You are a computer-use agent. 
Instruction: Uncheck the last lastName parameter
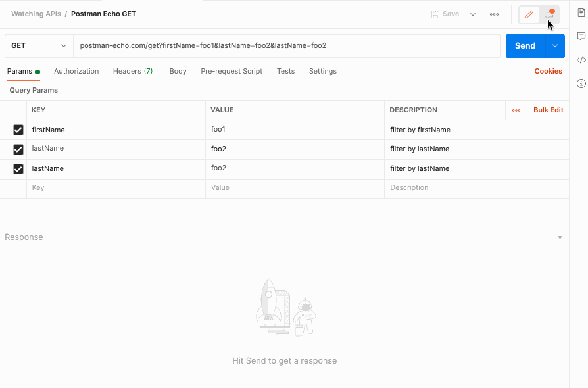pyautogui.click(x=18, y=168)
